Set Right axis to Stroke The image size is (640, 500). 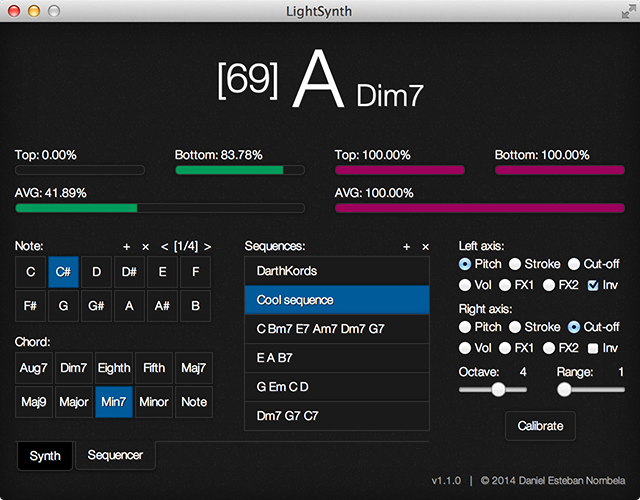pos(515,327)
